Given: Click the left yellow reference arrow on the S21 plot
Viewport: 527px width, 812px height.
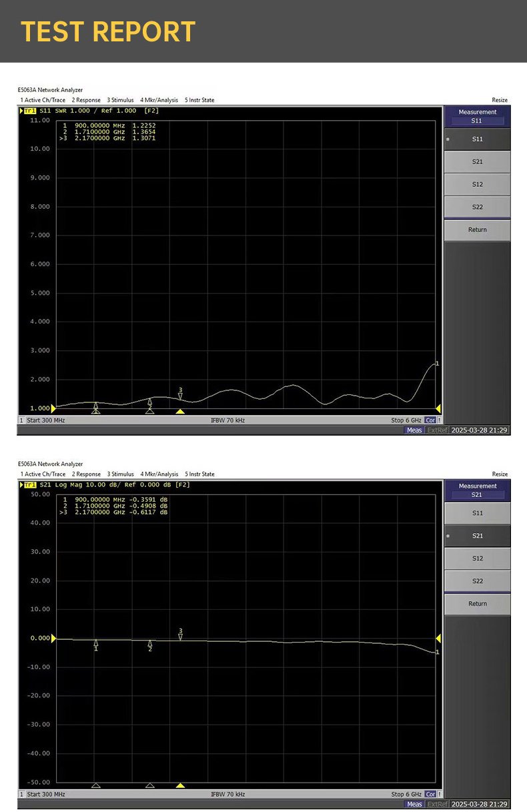Looking at the screenshot, I should (54, 639).
